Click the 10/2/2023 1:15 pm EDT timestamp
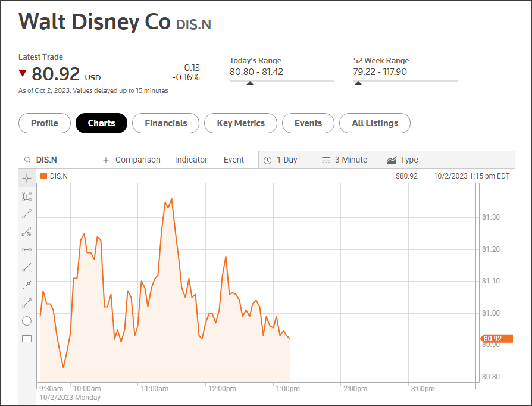532x406 pixels. (x=472, y=176)
